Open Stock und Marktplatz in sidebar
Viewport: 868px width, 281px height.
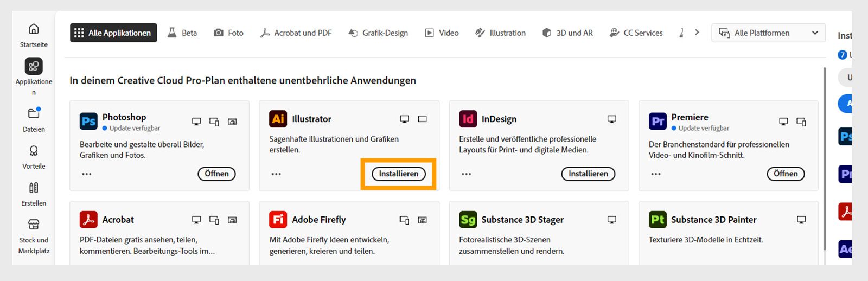pyautogui.click(x=34, y=236)
